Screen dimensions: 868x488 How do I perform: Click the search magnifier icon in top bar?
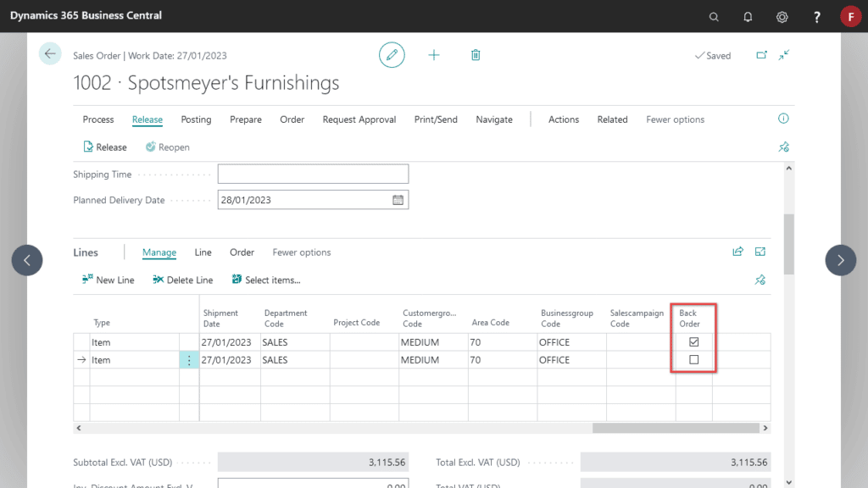coord(714,16)
